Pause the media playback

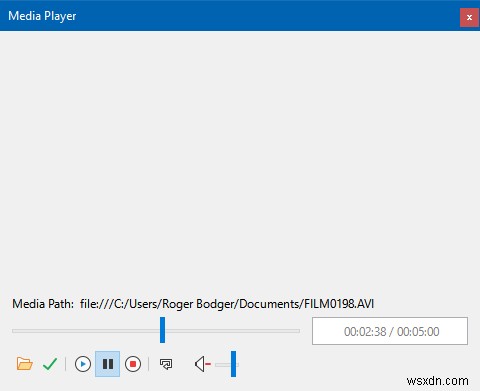107,364
